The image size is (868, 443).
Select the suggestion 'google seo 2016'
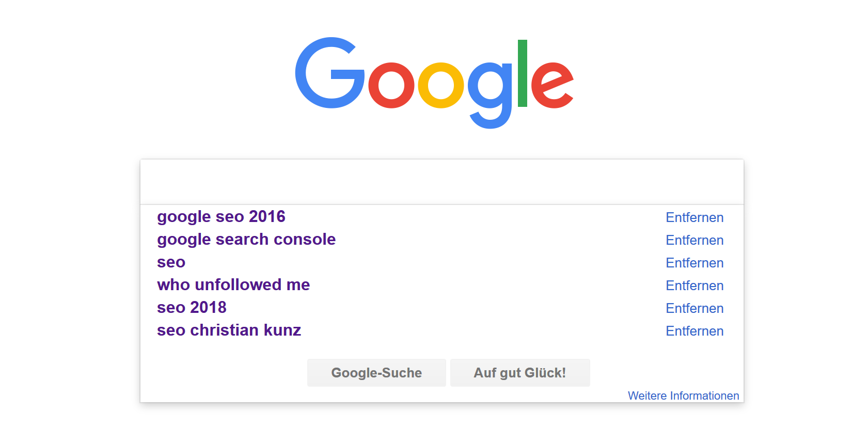(221, 216)
